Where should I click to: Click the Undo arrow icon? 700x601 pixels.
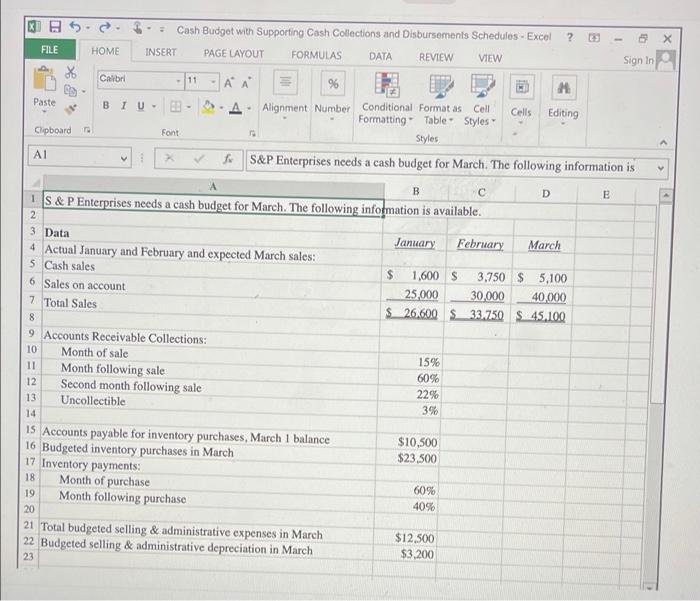75,27
